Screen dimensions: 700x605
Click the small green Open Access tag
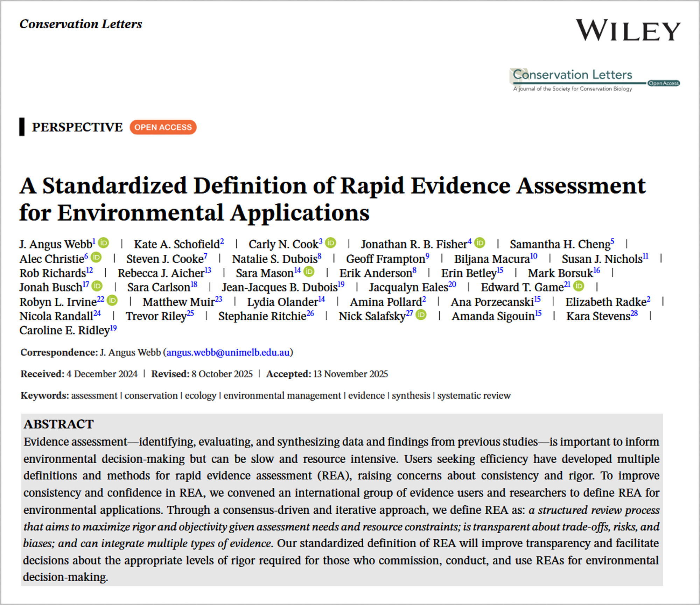click(x=664, y=83)
